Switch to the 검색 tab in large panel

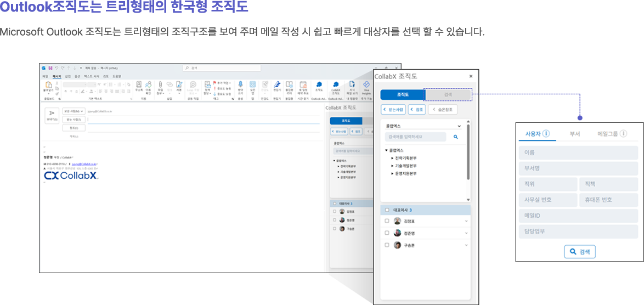pyautogui.click(x=448, y=95)
